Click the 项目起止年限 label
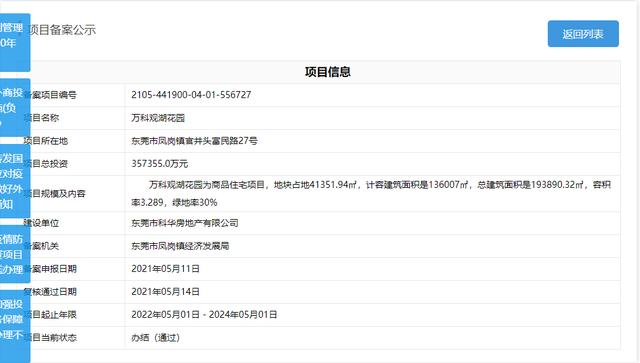The width and height of the screenshot is (640, 363). point(50,314)
